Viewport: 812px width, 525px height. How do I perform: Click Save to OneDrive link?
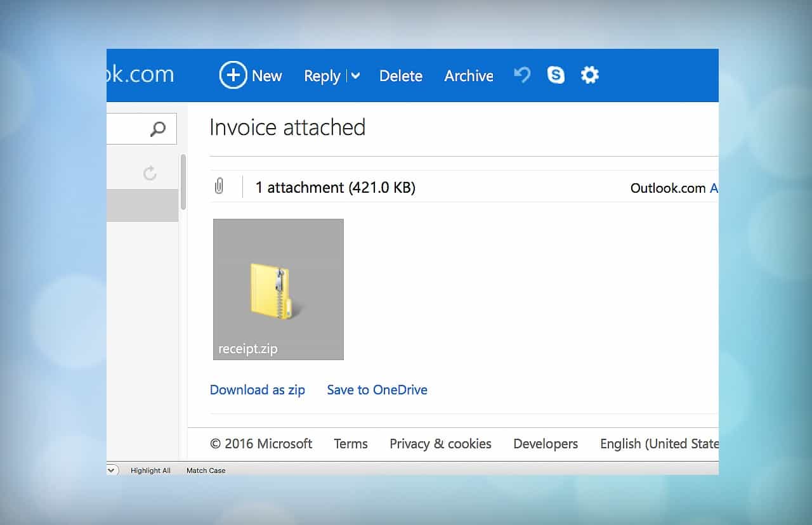click(x=377, y=390)
